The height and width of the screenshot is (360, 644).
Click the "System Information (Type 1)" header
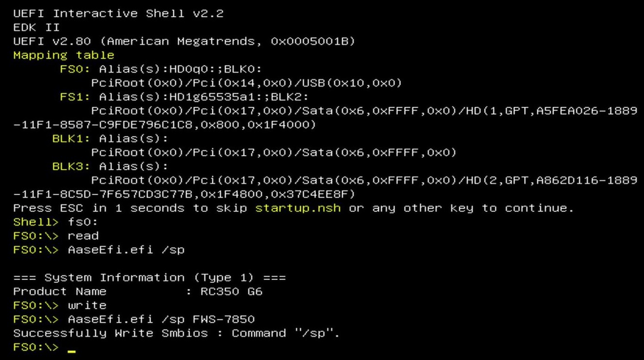pyautogui.click(x=150, y=278)
